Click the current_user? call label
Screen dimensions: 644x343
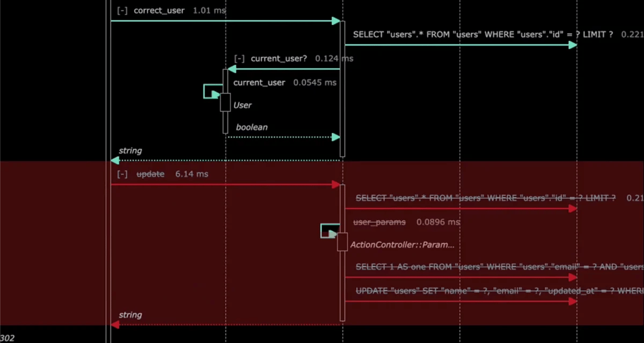(x=279, y=58)
